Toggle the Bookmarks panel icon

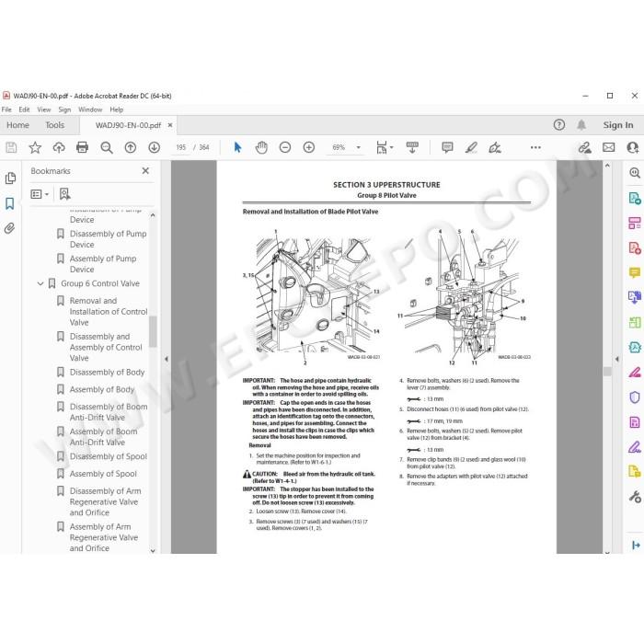click(x=10, y=203)
